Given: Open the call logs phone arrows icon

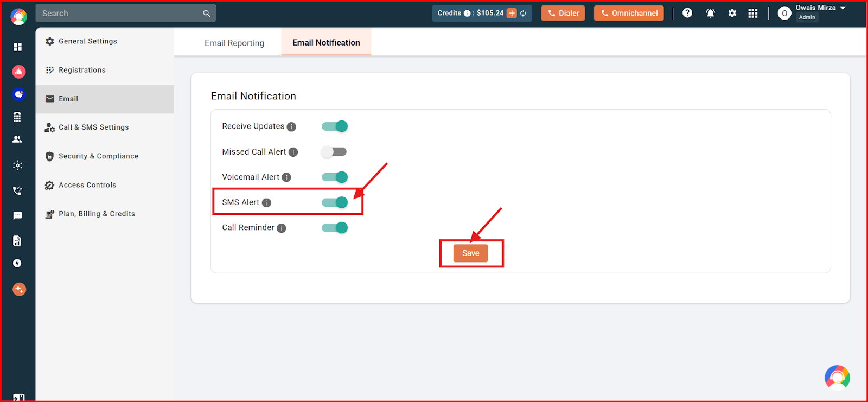Looking at the screenshot, I should coord(17,190).
